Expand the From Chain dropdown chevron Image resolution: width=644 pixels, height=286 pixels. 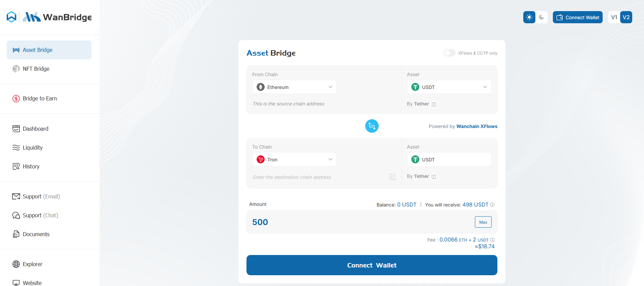coord(330,87)
